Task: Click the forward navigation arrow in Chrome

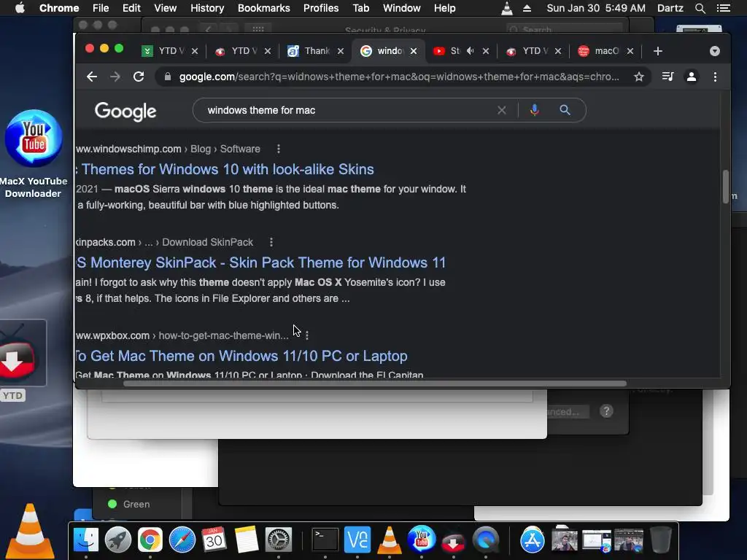Action: pyautogui.click(x=115, y=77)
